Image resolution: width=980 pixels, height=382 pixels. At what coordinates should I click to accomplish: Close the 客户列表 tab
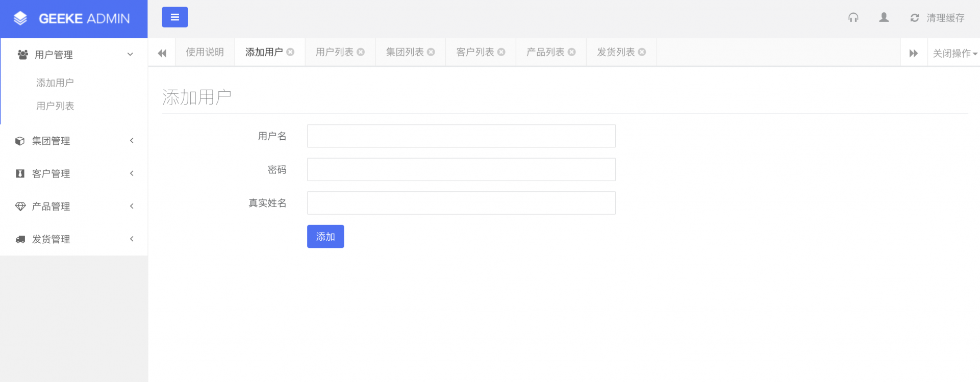(501, 52)
